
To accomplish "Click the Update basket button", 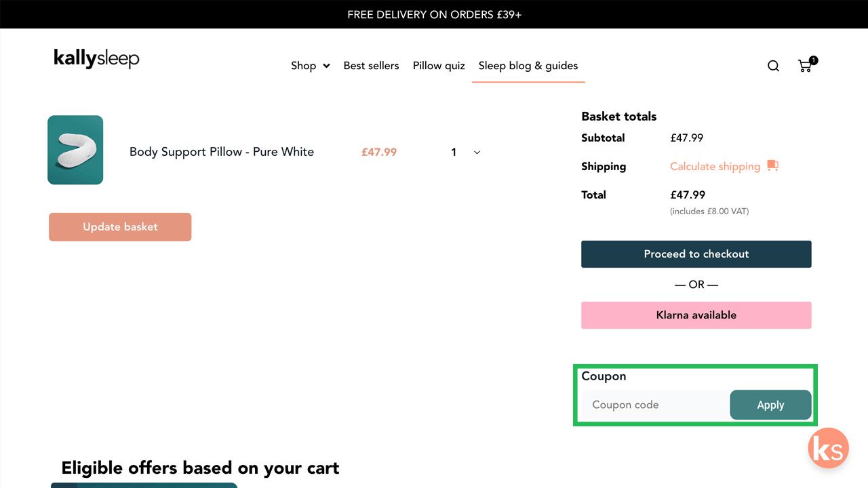I will click(120, 227).
